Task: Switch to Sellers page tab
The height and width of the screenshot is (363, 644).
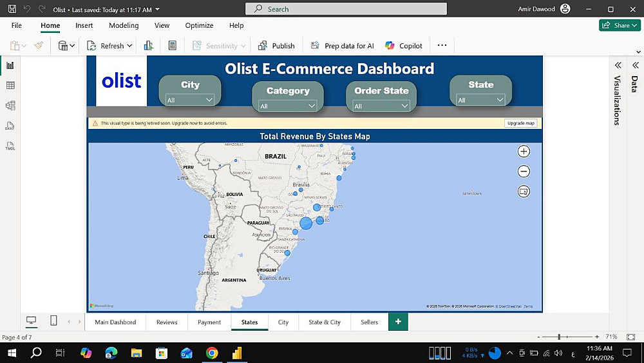Action: [369, 322]
